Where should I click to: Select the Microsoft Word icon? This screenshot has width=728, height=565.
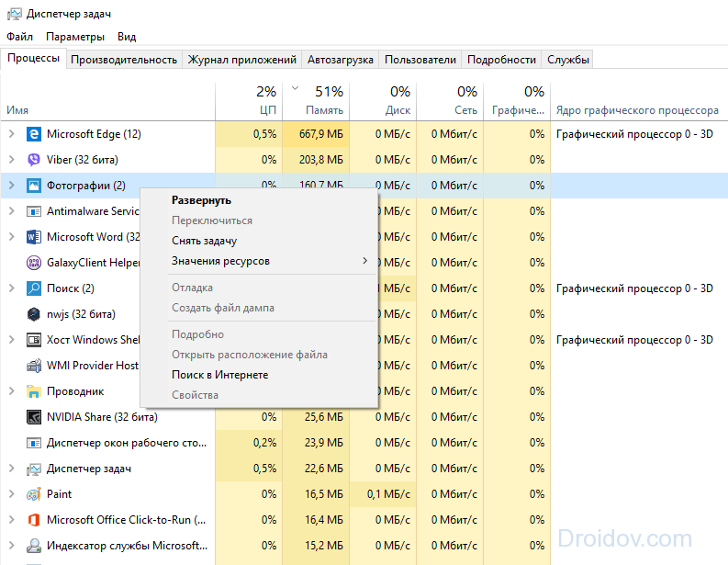pyautogui.click(x=33, y=237)
